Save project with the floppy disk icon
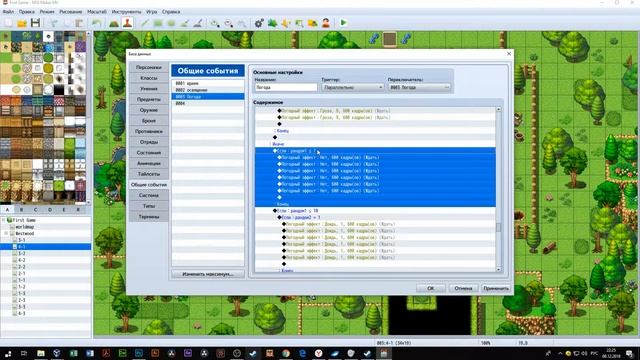The height and width of the screenshot is (360, 640). 35,23
